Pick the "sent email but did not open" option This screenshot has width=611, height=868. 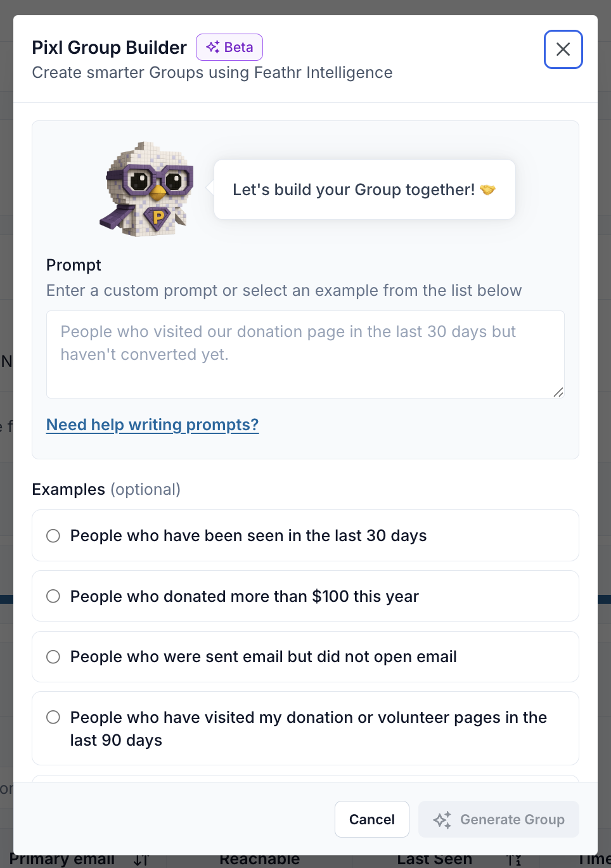54,657
